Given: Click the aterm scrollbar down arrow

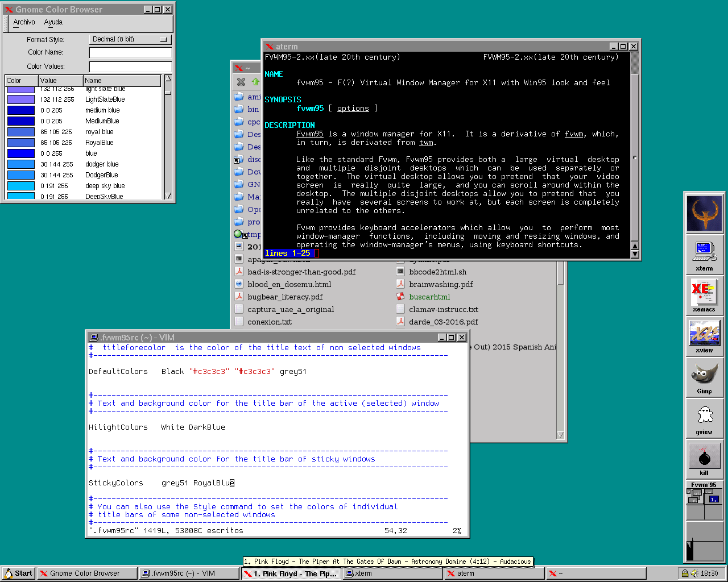Looking at the screenshot, I should pos(635,254).
